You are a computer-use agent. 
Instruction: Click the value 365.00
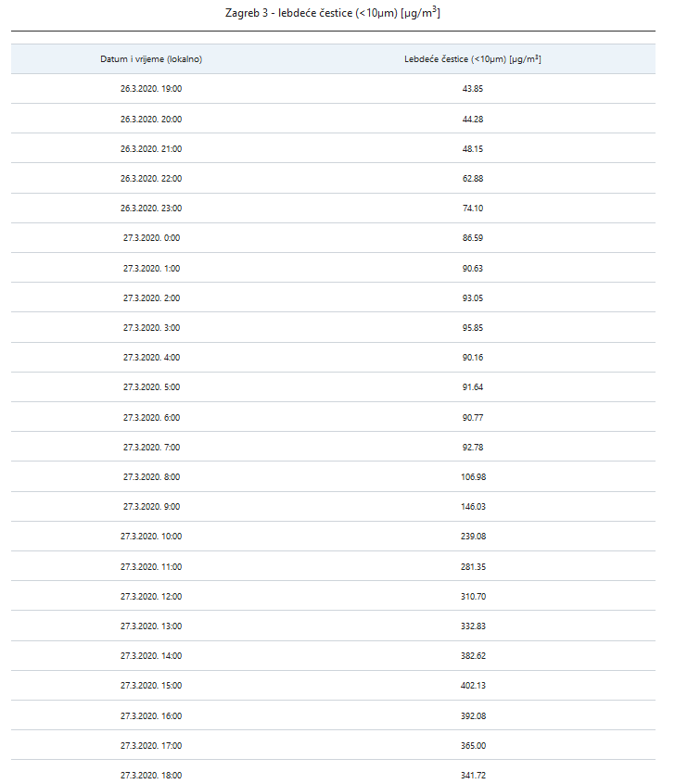[x=473, y=745]
